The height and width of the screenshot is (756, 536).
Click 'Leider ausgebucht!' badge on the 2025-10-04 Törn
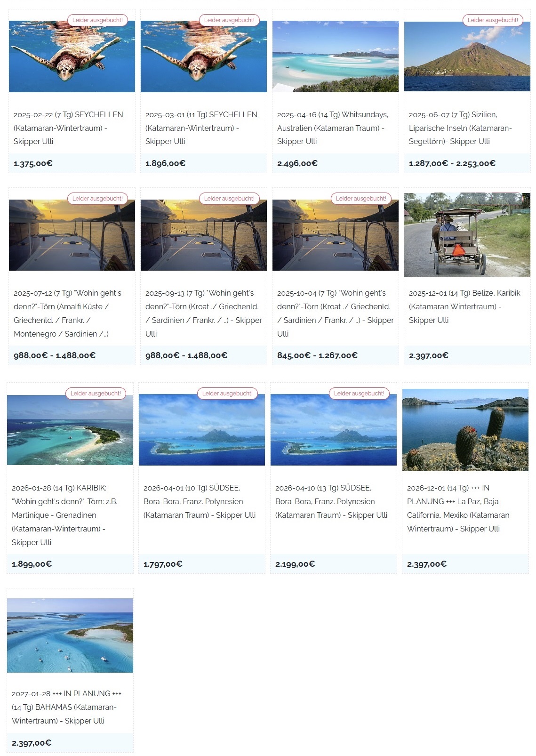click(x=361, y=199)
